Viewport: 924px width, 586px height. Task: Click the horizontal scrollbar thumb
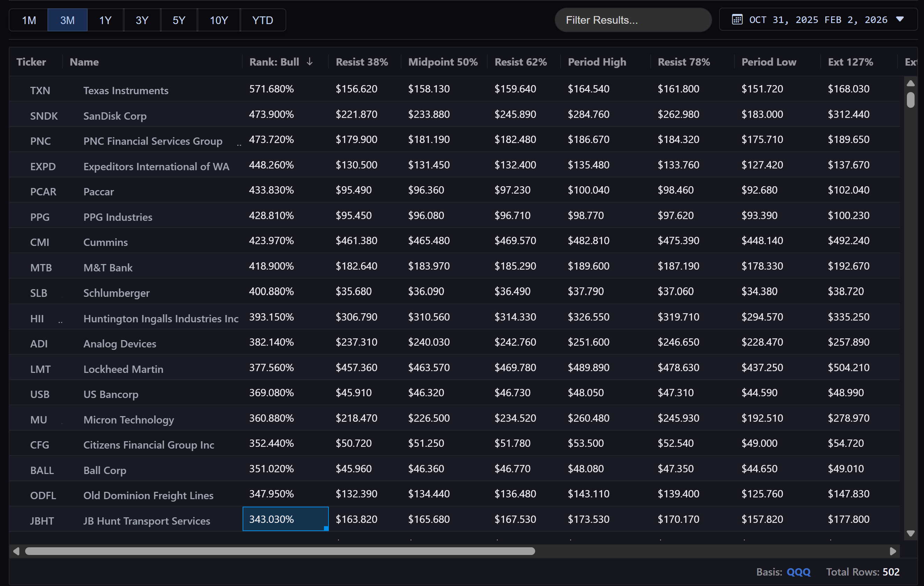point(280,551)
